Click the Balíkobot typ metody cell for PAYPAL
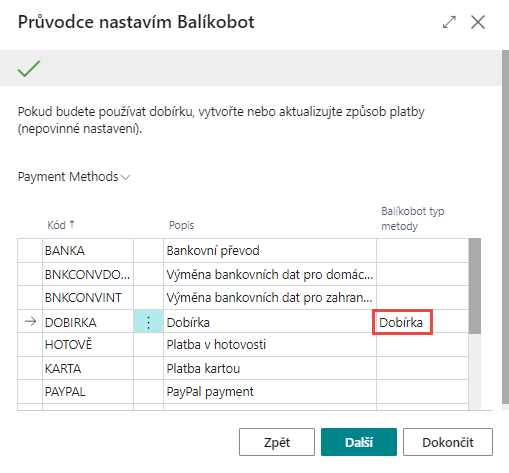Screen dimensions: 509x473 pyautogui.click(x=422, y=392)
